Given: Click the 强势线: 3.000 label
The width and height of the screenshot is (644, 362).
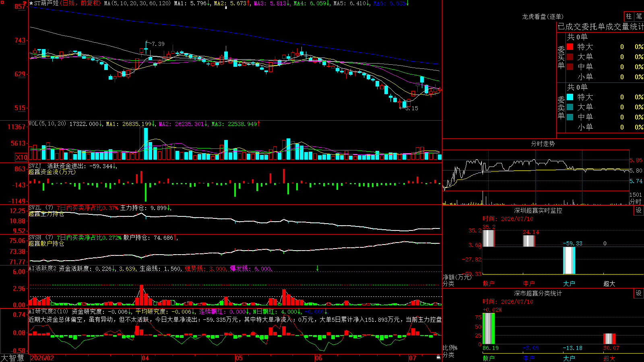Looking at the screenshot, I should (x=206, y=268).
